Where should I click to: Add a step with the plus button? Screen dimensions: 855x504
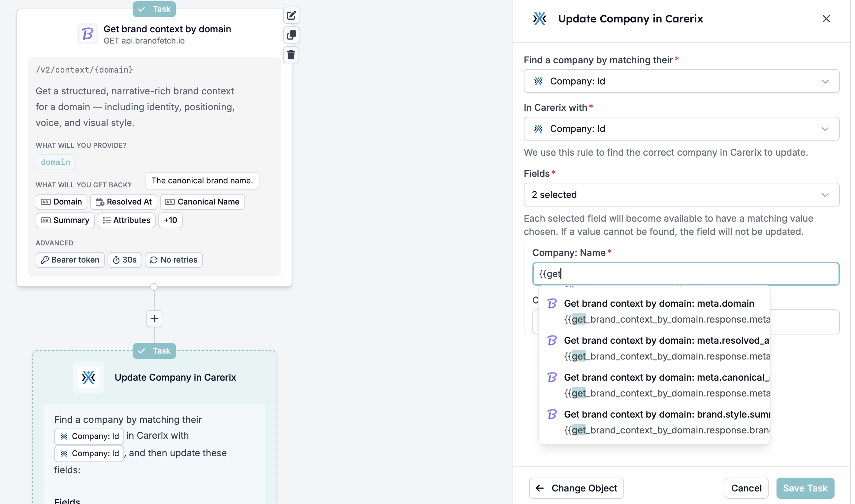pos(154,319)
